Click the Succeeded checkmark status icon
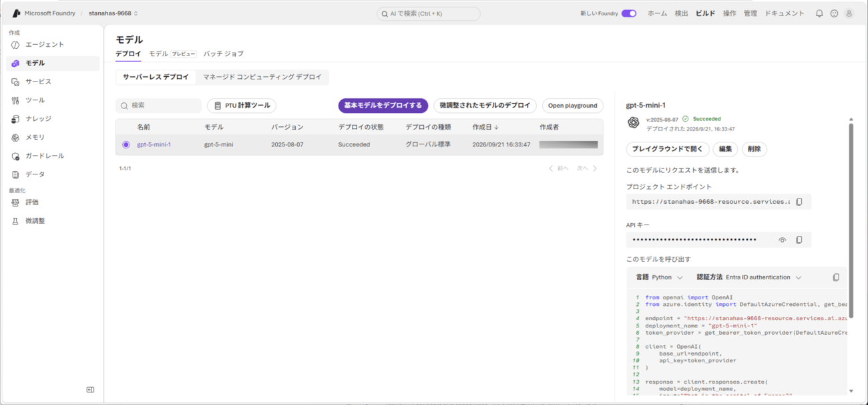868x405 pixels. click(x=685, y=119)
